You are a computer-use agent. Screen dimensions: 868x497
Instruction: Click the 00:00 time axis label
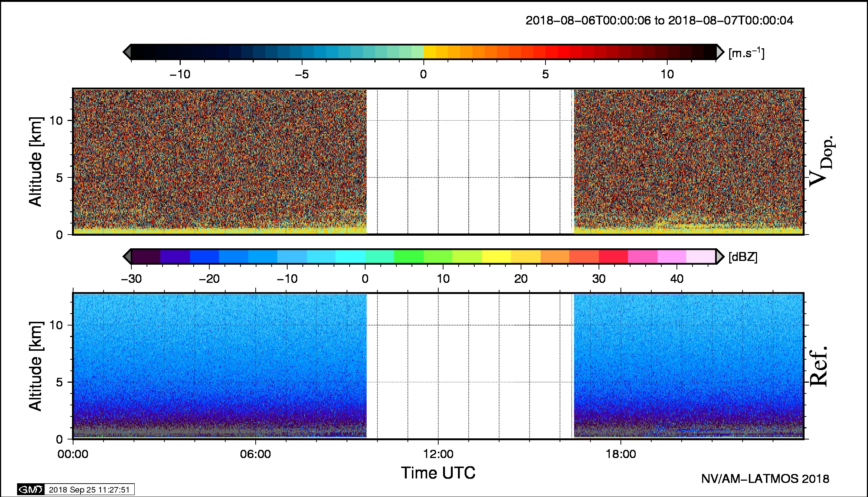(73, 454)
